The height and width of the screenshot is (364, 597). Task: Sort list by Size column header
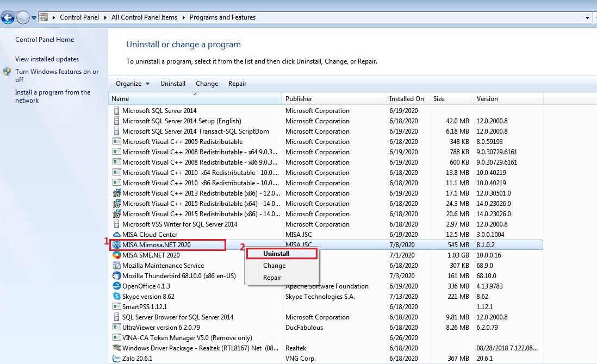(x=451, y=98)
